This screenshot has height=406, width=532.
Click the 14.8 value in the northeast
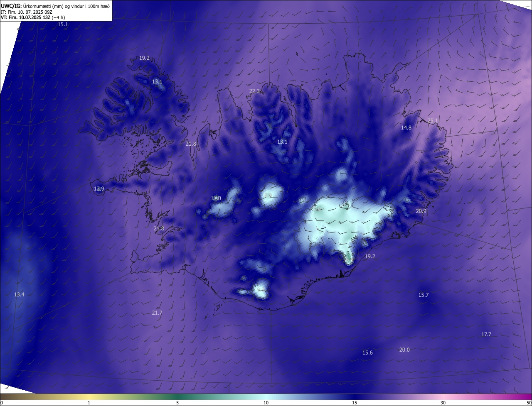(406, 128)
